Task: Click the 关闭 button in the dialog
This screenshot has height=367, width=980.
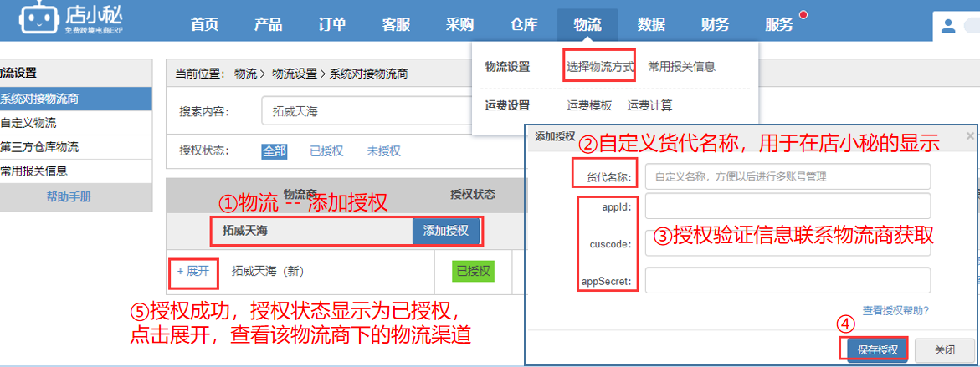Action: [945, 349]
